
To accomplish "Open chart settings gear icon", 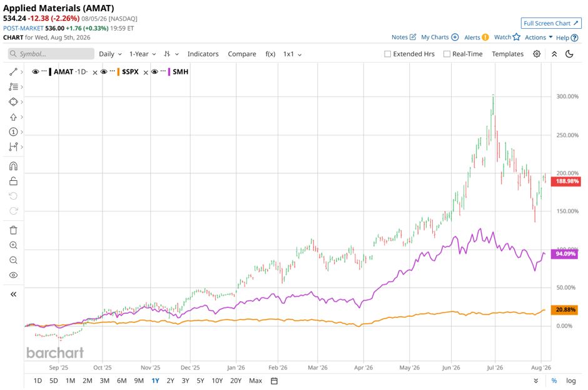I will click(x=537, y=54).
